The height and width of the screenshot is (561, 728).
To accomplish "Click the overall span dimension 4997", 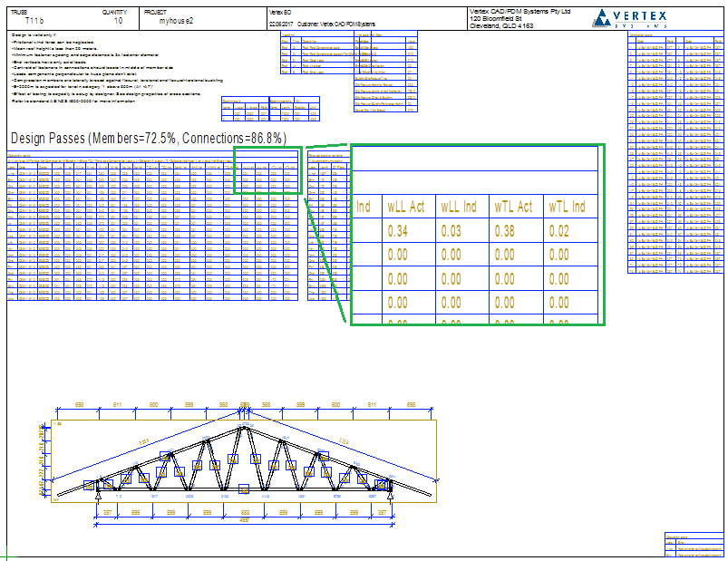I will (x=244, y=520).
